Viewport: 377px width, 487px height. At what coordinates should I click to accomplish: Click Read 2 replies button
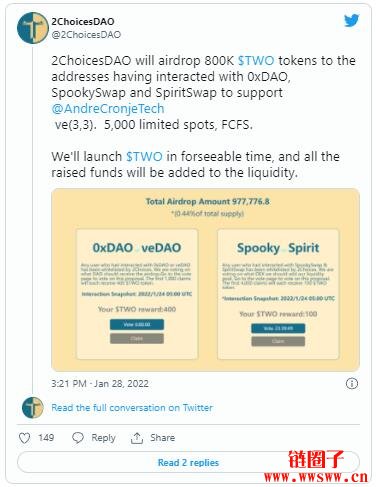[188, 462]
